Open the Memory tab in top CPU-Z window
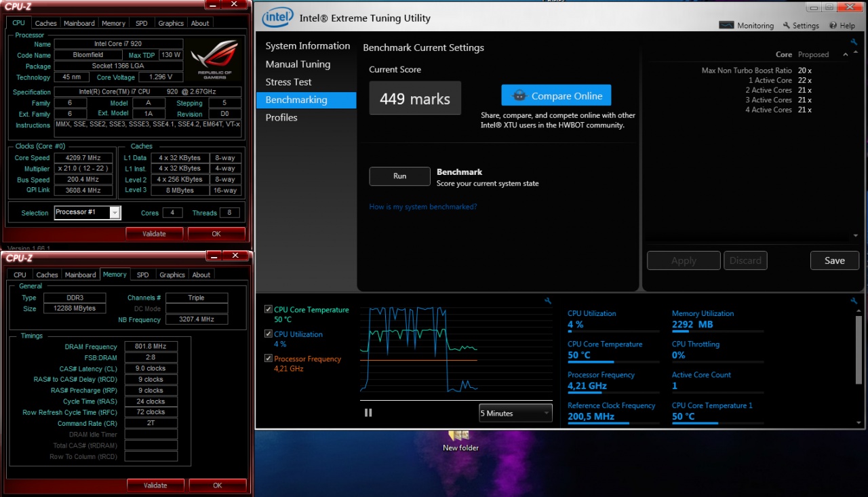868x497 pixels. (113, 23)
